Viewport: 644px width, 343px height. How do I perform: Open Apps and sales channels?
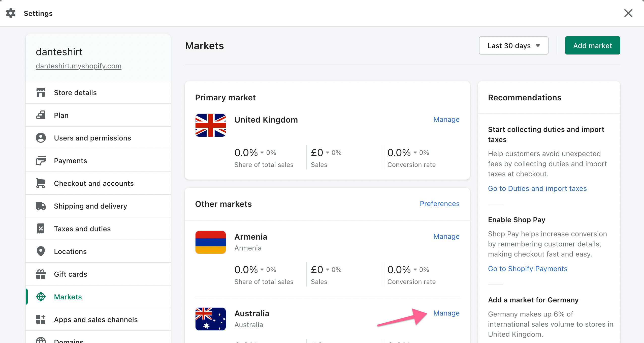[98, 319]
